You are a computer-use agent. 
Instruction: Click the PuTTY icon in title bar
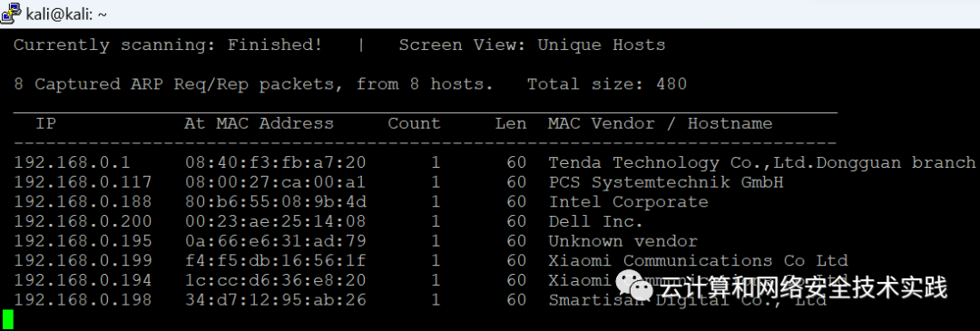[x=11, y=13]
